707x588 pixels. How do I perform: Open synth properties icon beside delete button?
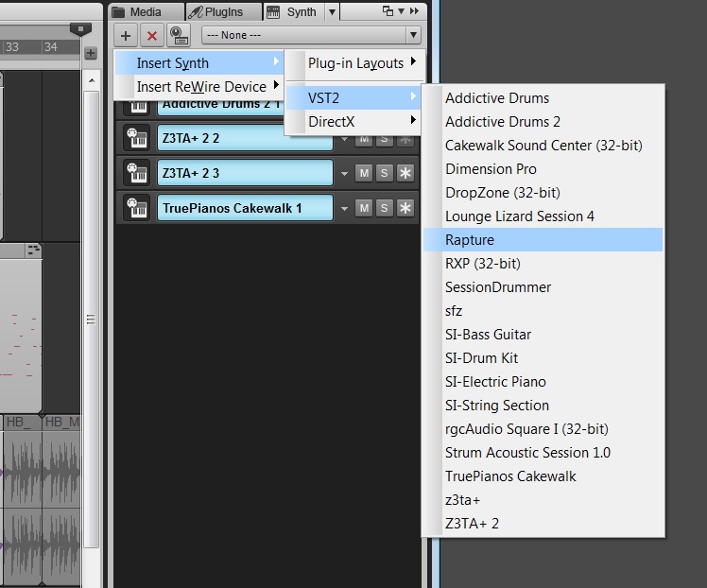pyautogui.click(x=179, y=36)
